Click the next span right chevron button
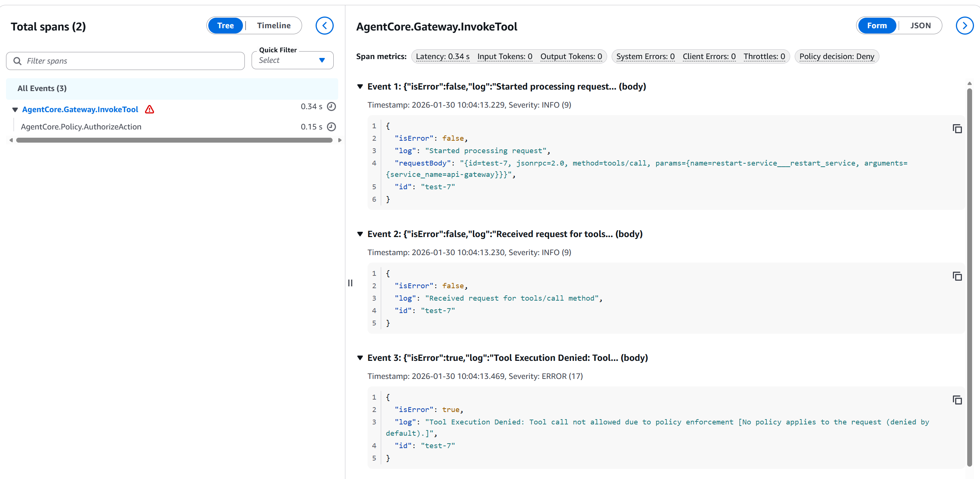The height and width of the screenshot is (479, 980). coord(964,26)
